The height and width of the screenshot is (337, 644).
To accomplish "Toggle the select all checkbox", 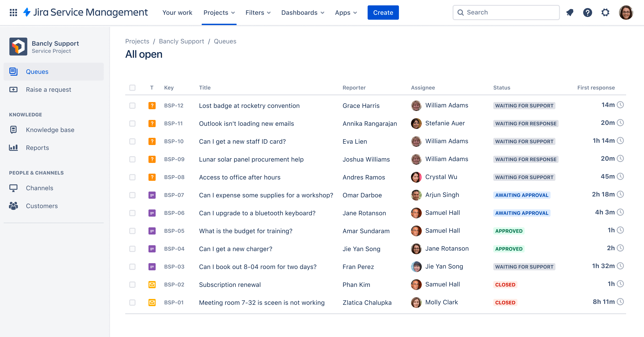I will (132, 87).
